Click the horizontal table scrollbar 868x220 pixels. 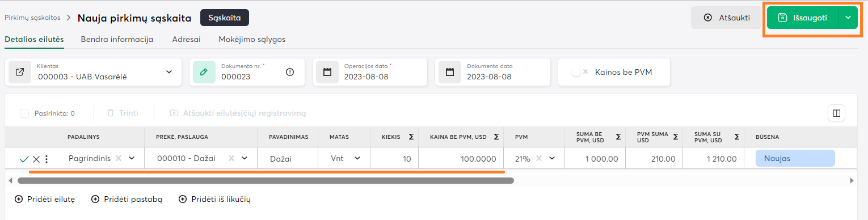[266, 180]
